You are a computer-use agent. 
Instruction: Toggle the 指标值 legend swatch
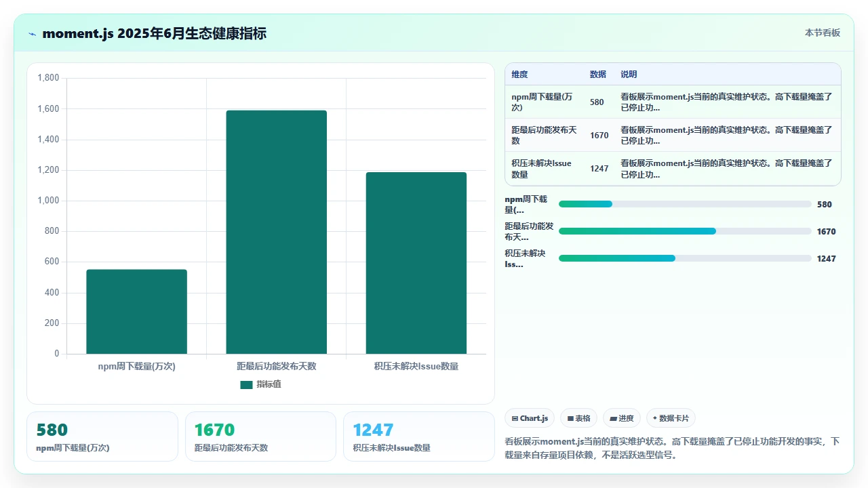246,384
